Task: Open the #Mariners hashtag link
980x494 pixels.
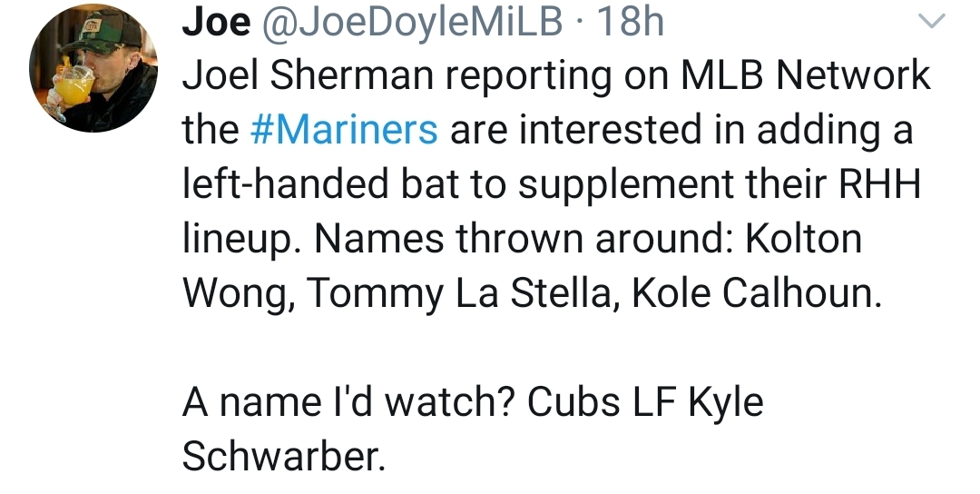Action: point(343,130)
